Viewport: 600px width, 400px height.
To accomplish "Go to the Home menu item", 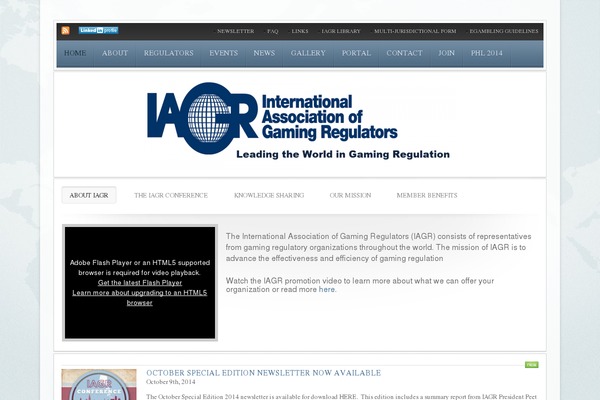I will click(75, 53).
